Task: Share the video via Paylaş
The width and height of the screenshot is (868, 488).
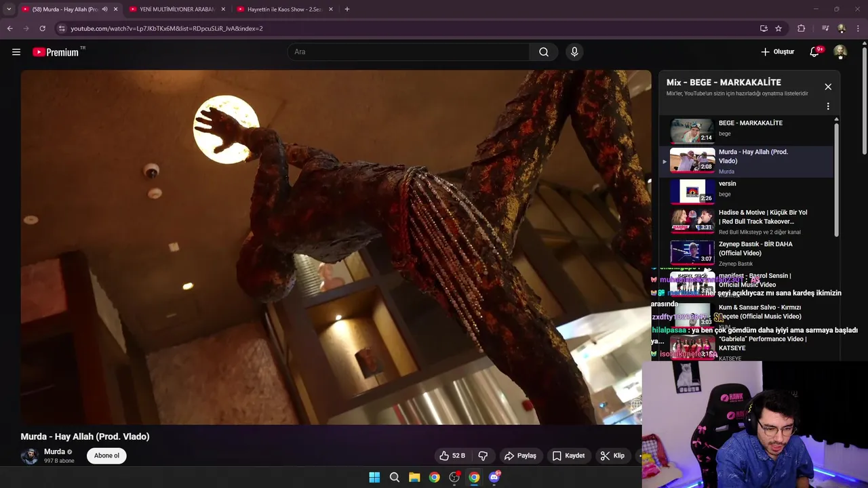Action: tap(520, 455)
